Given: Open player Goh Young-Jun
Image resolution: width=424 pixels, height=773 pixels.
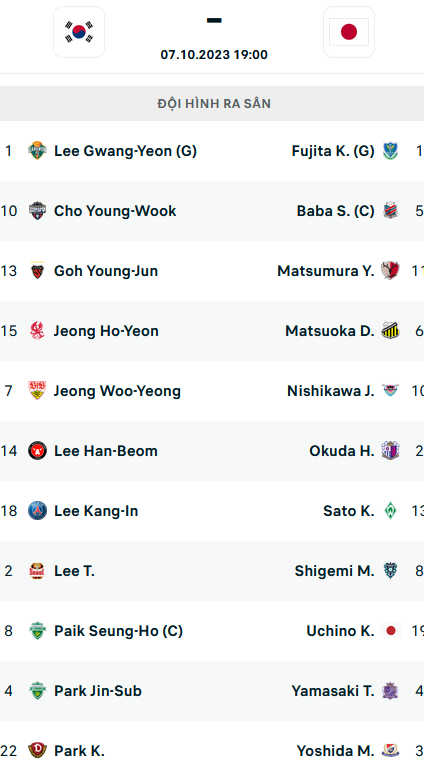Looking at the screenshot, I should click(x=106, y=271).
